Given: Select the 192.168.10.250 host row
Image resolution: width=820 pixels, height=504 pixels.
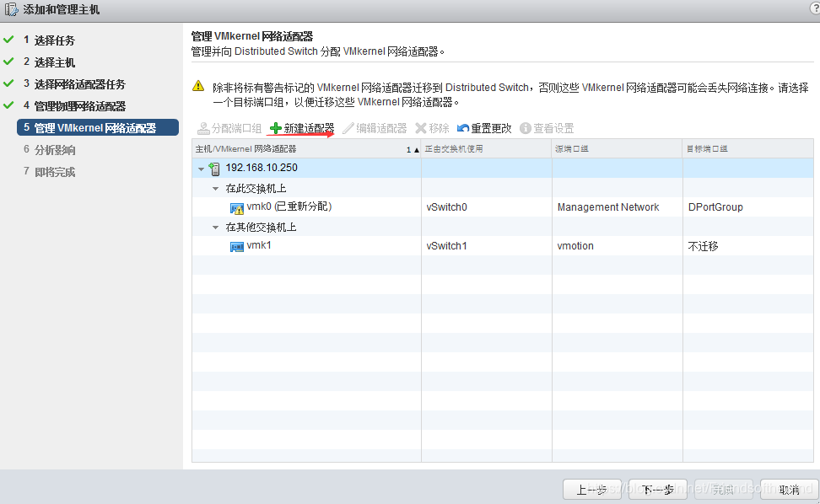Looking at the screenshot, I should (x=503, y=169).
